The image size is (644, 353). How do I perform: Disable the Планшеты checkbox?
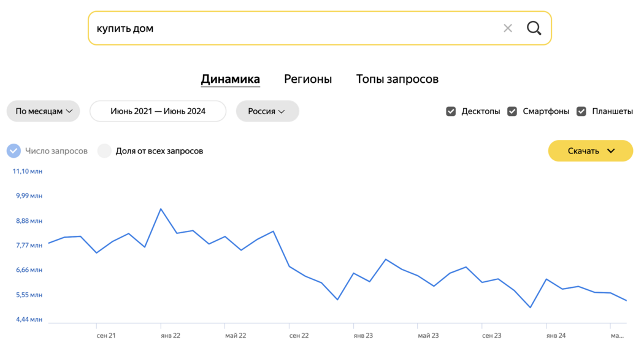[x=581, y=111]
